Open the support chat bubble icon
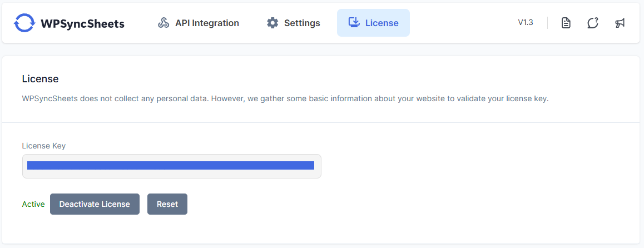644x248 pixels. 593,23
